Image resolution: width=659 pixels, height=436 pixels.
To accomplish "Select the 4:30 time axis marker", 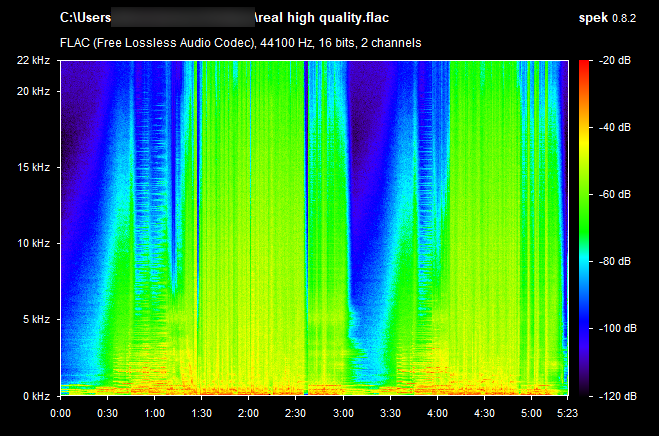I will tap(484, 411).
